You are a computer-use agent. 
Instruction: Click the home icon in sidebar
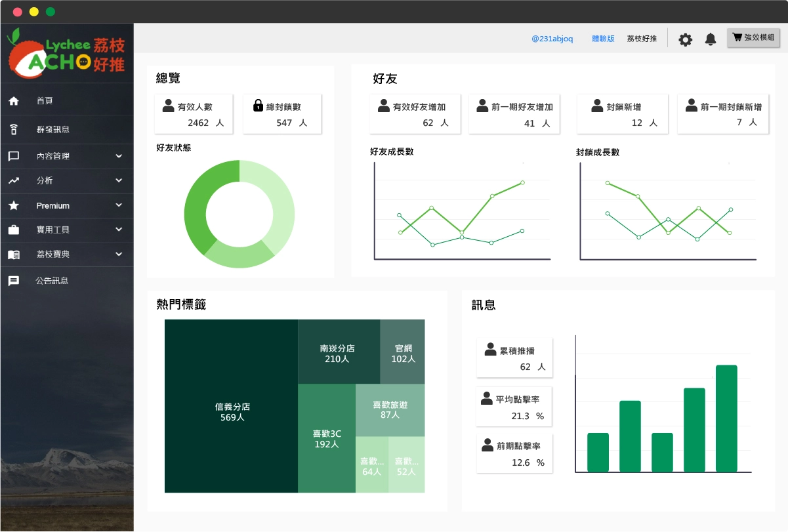(14, 101)
